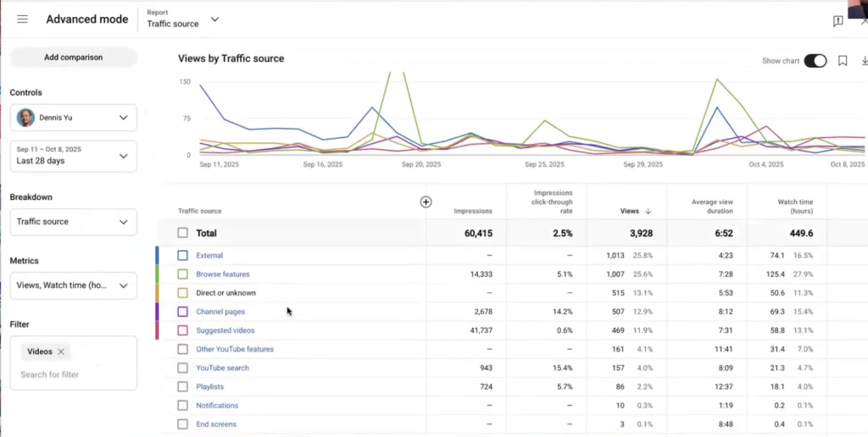Image resolution: width=868 pixels, height=437 pixels.
Task: Toggle the Show chart switch
Action: tap(815, 61)
